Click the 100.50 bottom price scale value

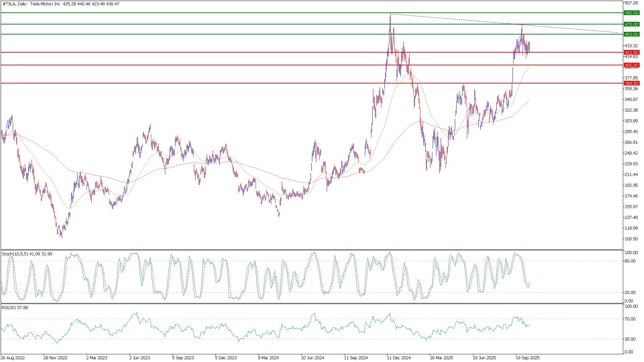point(631,239)
